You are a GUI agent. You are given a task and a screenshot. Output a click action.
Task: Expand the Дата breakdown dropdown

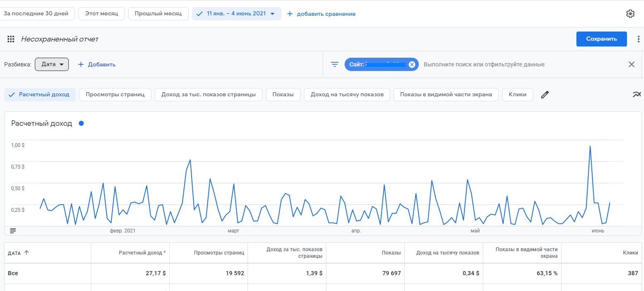click(52, 64)
